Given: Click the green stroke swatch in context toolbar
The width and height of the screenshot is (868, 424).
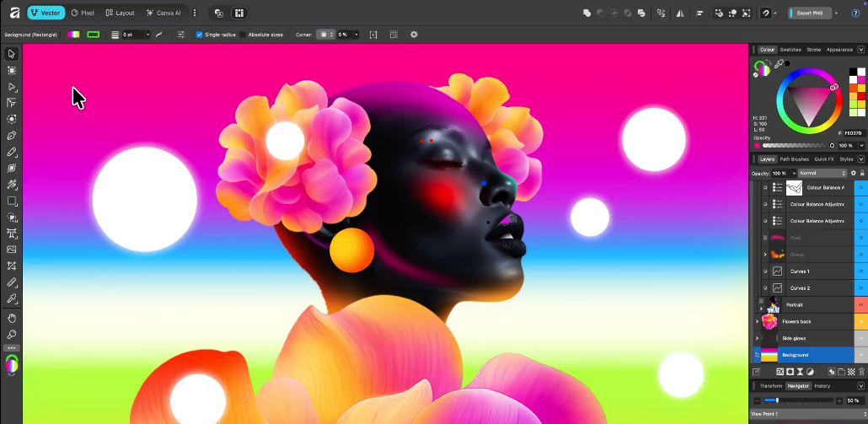Looking at the screenshot, I should pos(93,35).
